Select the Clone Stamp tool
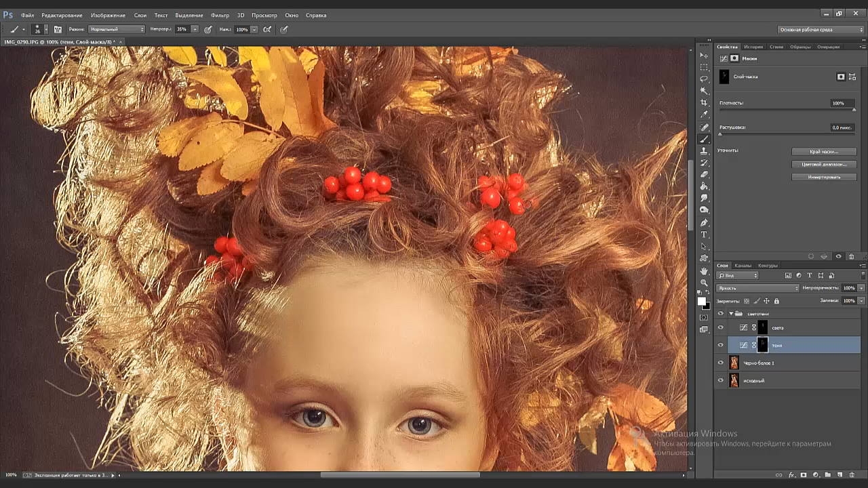This screenshot has width=868, height=488. click(704, 151)
